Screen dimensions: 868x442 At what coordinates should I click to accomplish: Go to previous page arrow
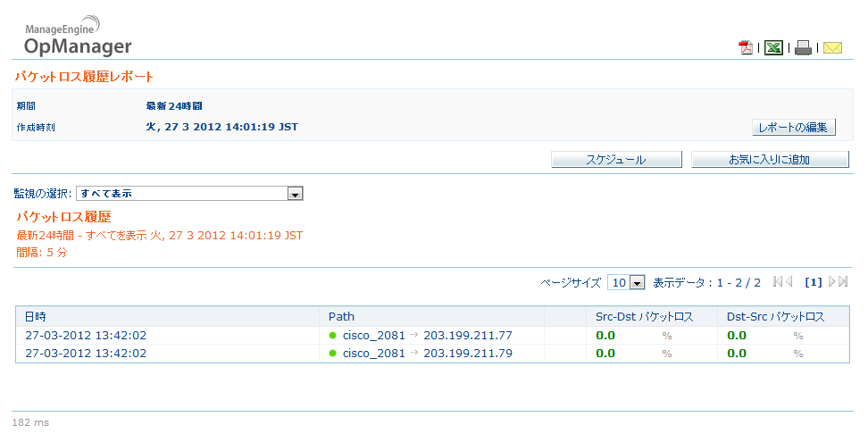[789, 282]
